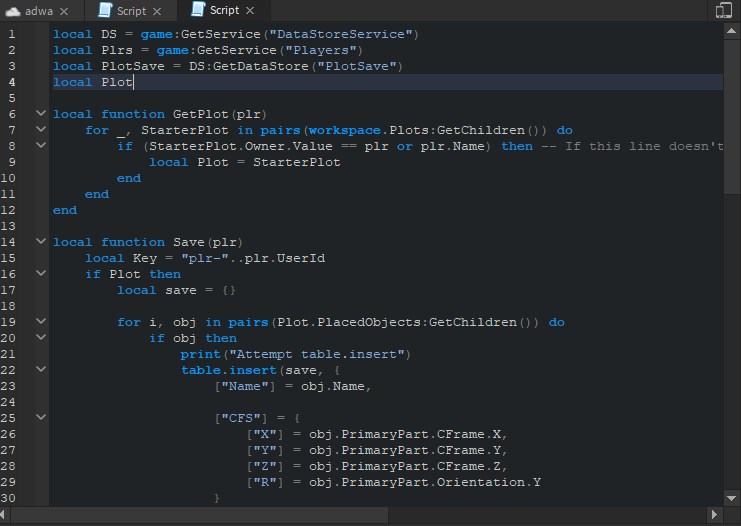
Task: Click on StarterPlot.Owner.Value in line 8
Action: click(241, 147)
